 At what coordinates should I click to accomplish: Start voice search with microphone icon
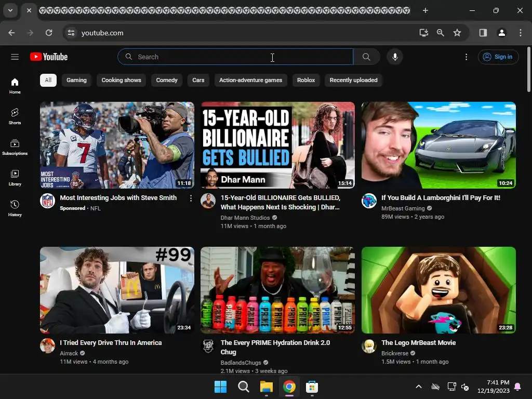pyautogui.click(x=395, y=57)
